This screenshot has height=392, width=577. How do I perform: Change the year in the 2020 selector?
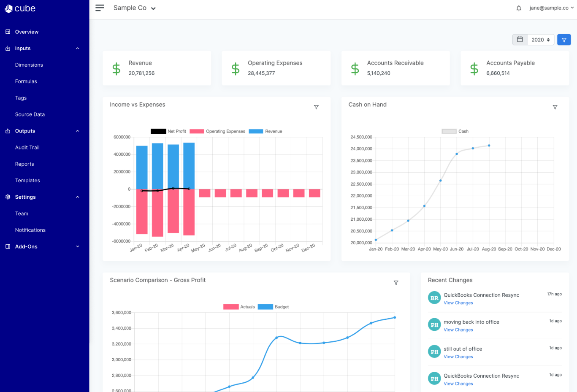click(541, 39)
